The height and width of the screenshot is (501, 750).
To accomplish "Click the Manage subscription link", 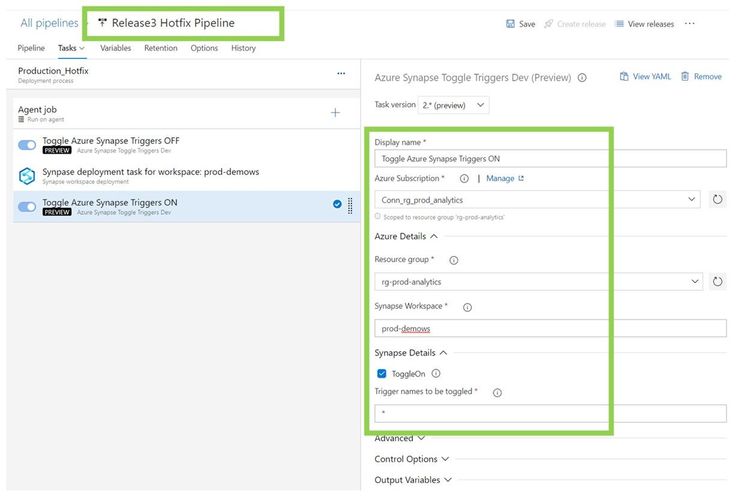I will (503, 178).
